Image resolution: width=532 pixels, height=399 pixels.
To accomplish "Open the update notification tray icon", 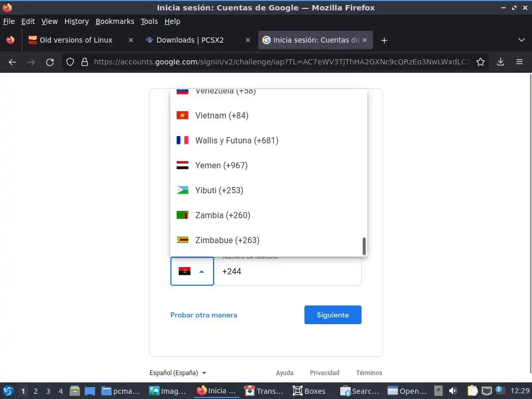I will [x=500, y=390].
